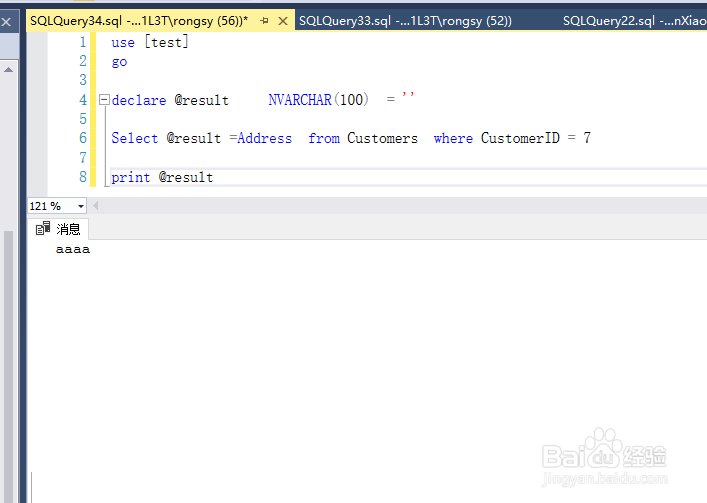Click the 'from' keyword
707x503 pixels.
click(324, 138)
